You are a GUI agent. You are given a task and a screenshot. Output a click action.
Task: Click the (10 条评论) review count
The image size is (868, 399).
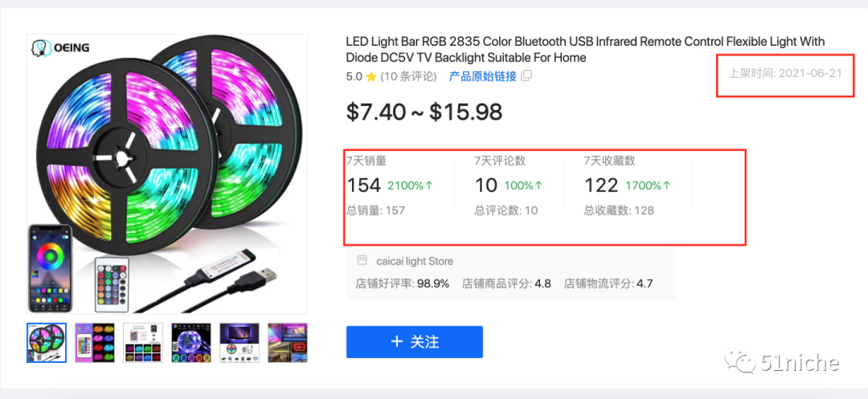(409, 77)
